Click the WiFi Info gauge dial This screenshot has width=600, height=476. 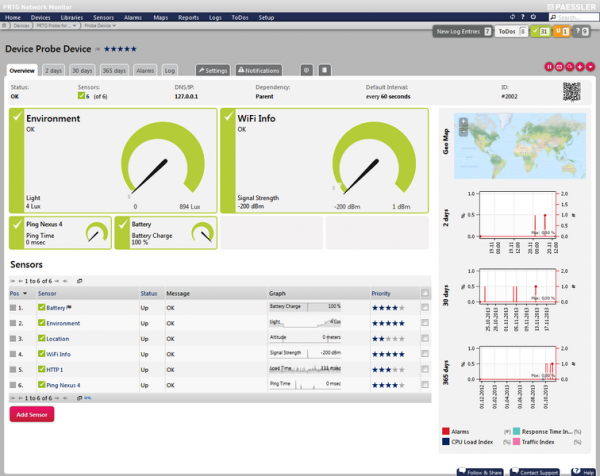(x=374, y=159)
